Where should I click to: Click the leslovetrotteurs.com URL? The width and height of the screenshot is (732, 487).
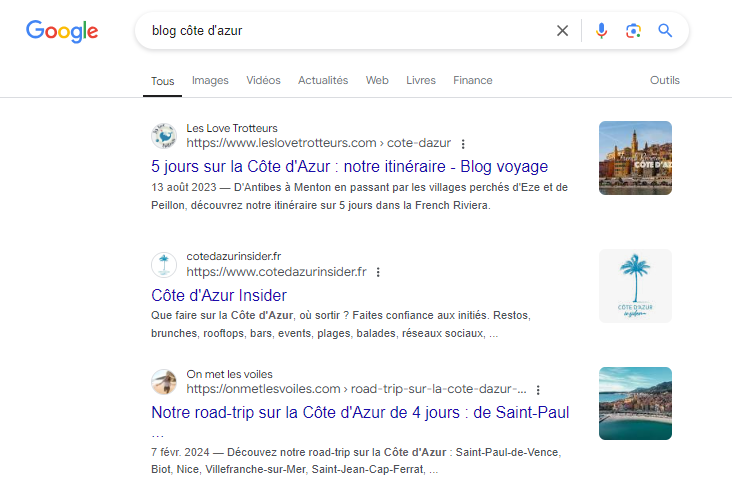click(318, 143)
